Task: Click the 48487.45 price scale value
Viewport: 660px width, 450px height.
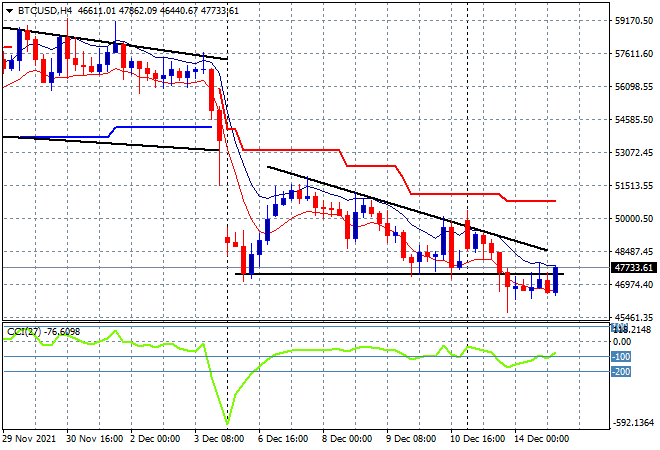Action: point(634,251)
